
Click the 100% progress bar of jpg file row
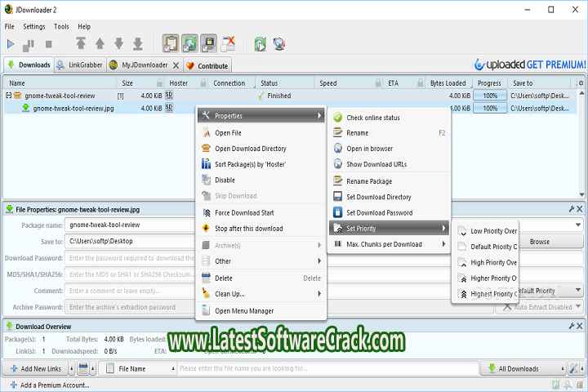[490, 109]
